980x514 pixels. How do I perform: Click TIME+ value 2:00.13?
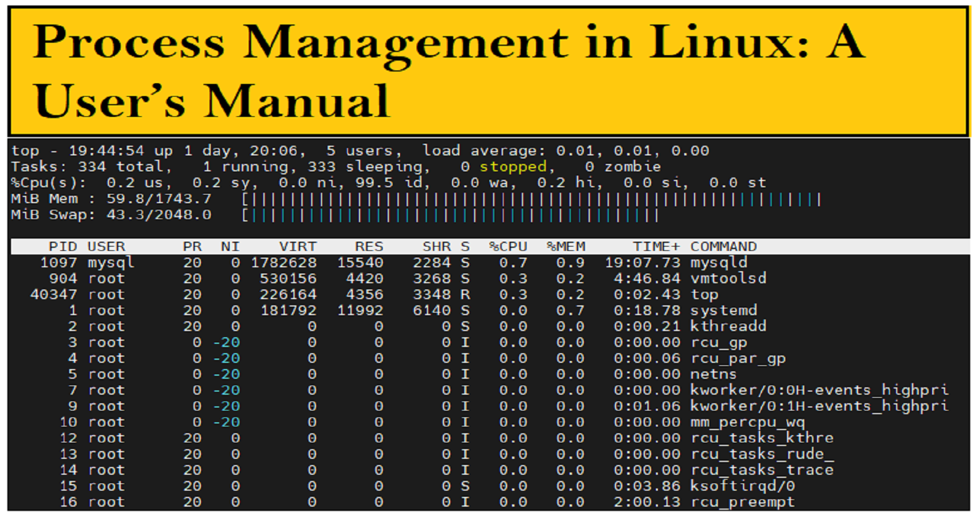tap(647, 502)
